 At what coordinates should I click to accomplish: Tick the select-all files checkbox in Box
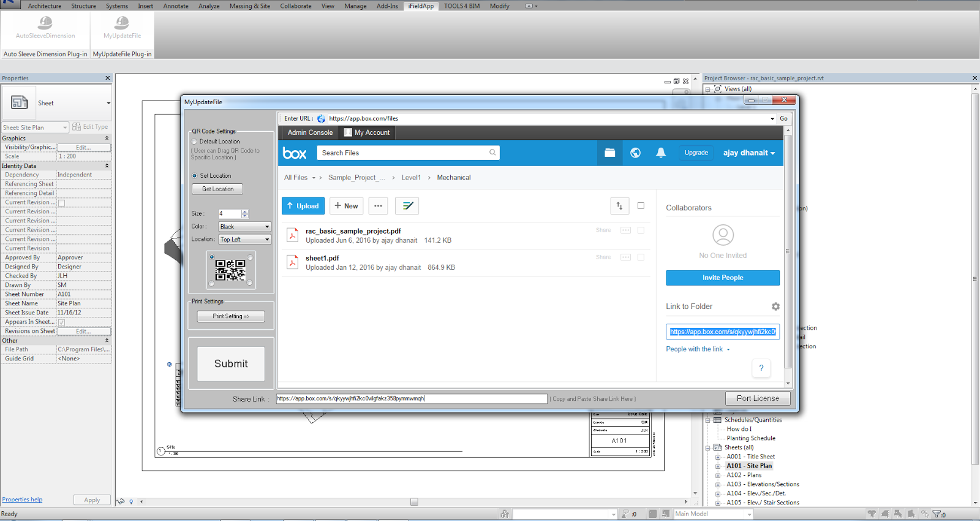coord(641,206)
